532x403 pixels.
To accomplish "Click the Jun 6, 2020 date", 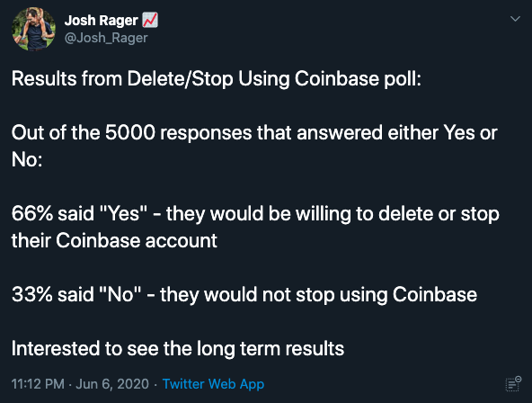I will pyautogui.click(x=112, y=384).
